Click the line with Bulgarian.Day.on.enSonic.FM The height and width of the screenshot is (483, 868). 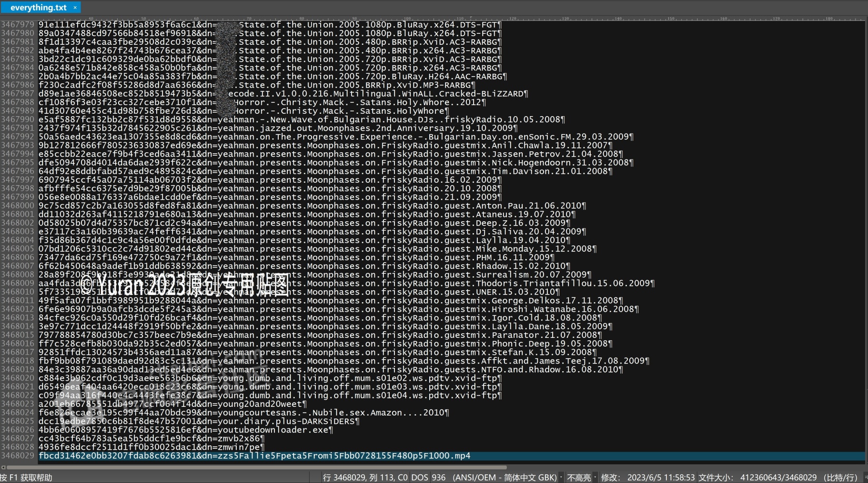[x=336, y=136]
